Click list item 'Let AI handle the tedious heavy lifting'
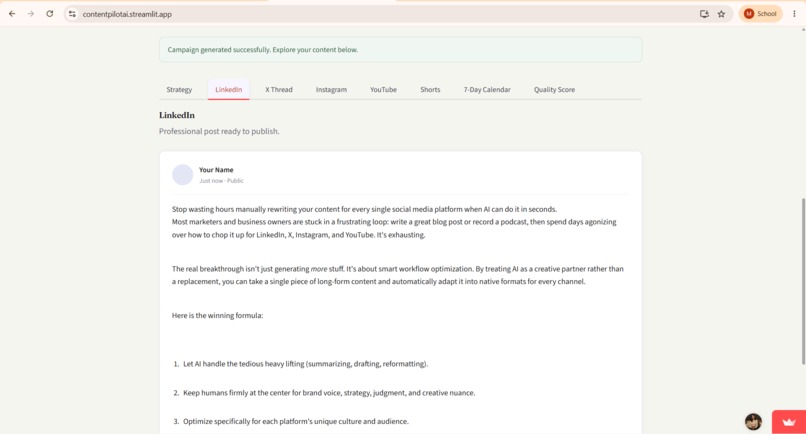Image resolution: width=806 pixels, height=434 pixels. tap(305, 364)
